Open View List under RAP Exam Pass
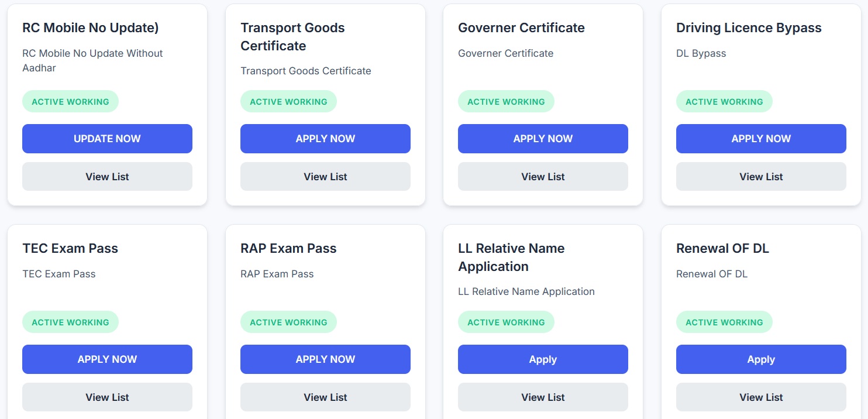The height and width of the screenshot is (419, 868). (x=325, y=397)
